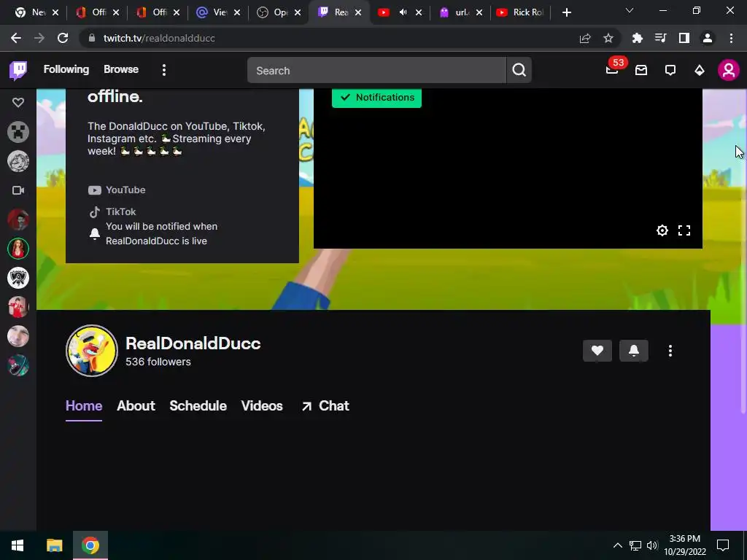The height and width of the screenshot is (560, 747).
Task: Open the Minecraft creeper avatar channel in sidebar
Action: (18, 132)
